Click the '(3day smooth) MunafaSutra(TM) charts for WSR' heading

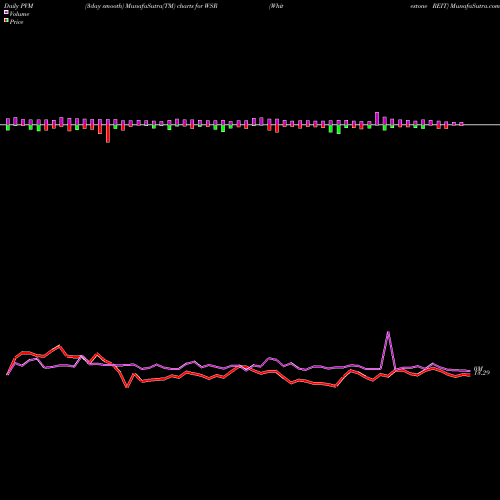coord(151,6)
